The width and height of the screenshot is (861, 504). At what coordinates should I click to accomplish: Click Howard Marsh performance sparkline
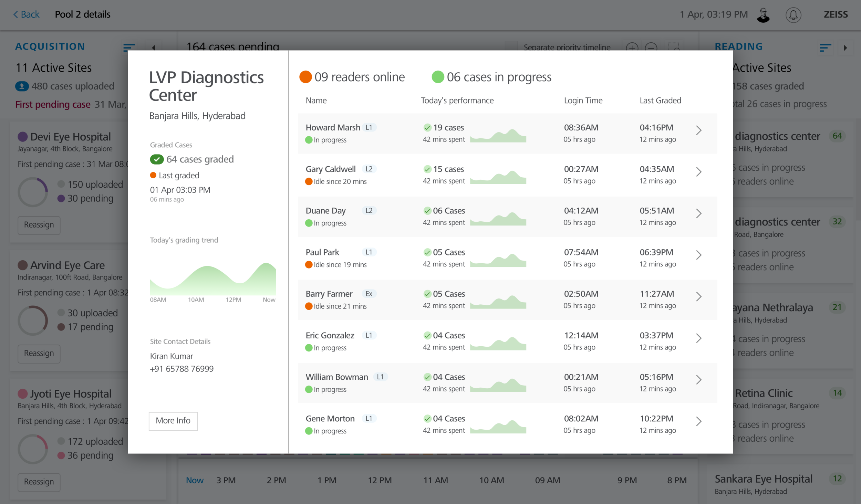click(x=498, y=135)
